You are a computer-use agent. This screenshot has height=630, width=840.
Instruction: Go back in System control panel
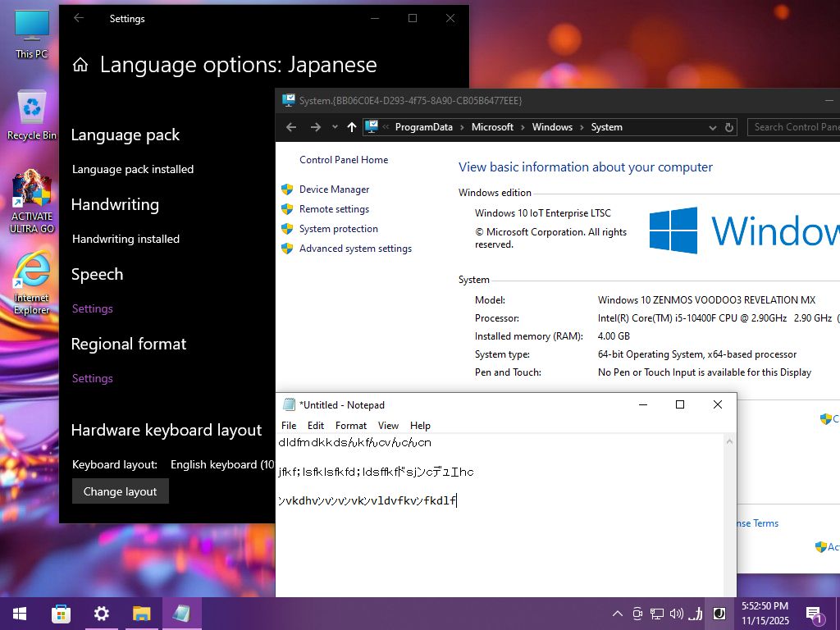[291, 127]
